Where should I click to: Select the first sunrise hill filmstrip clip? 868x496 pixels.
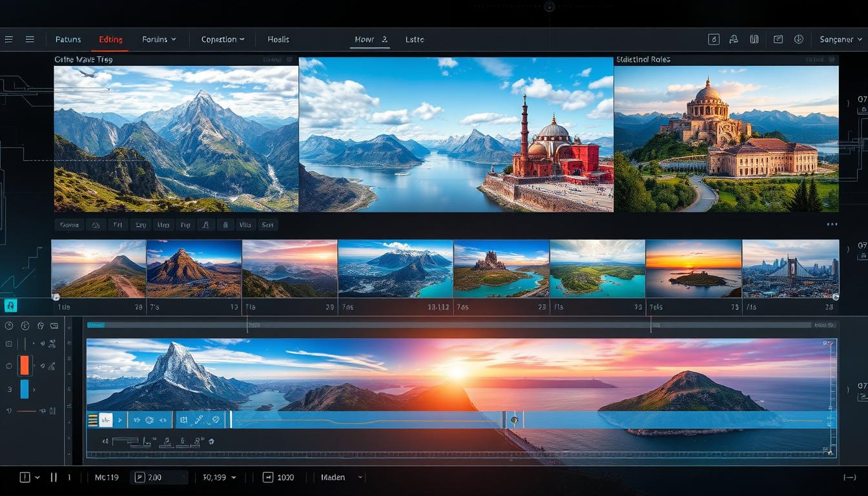99,269
